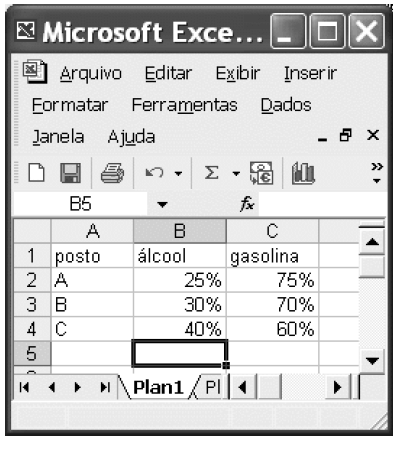Open the Arquivo menu
The height and width of the screenshot is (463, 393).
click(91, 73)
